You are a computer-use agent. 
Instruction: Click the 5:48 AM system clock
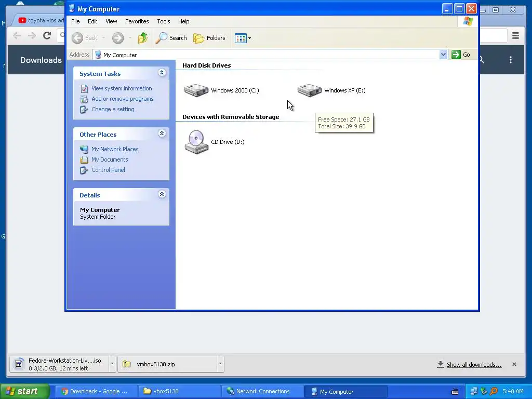coord(513,391)
